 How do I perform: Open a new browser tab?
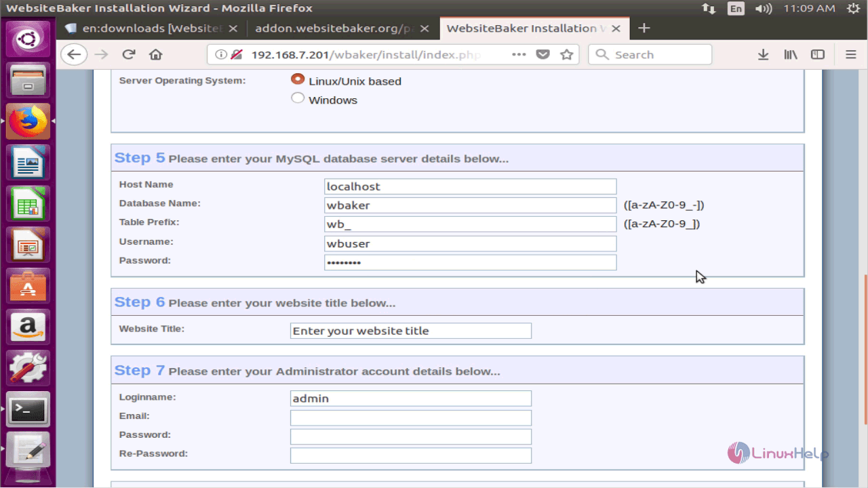tap(644, 28)
